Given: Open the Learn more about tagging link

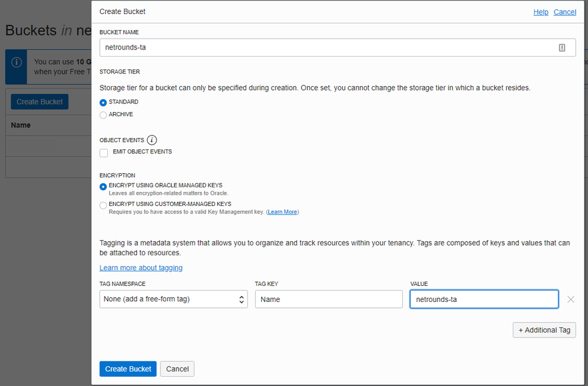Looking at the screenshot, I should 141,268.
